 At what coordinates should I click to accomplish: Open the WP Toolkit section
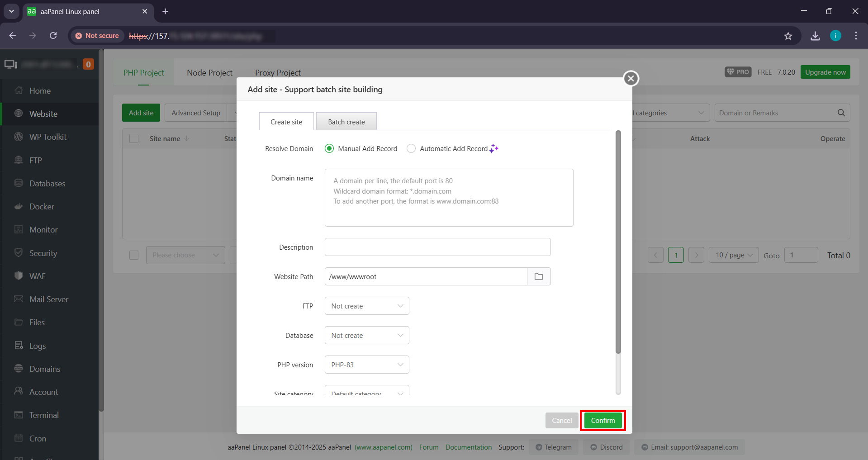(x=48, y=137)
